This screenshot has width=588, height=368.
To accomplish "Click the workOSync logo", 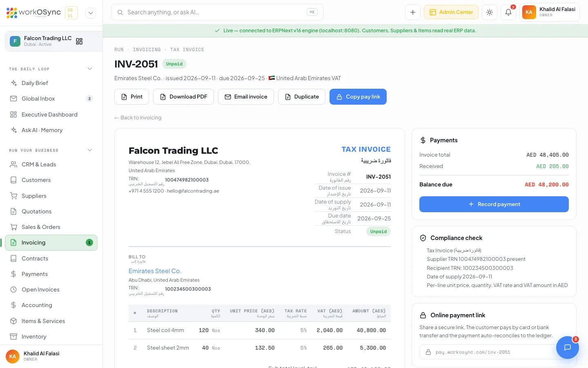I will pos(33,13).
